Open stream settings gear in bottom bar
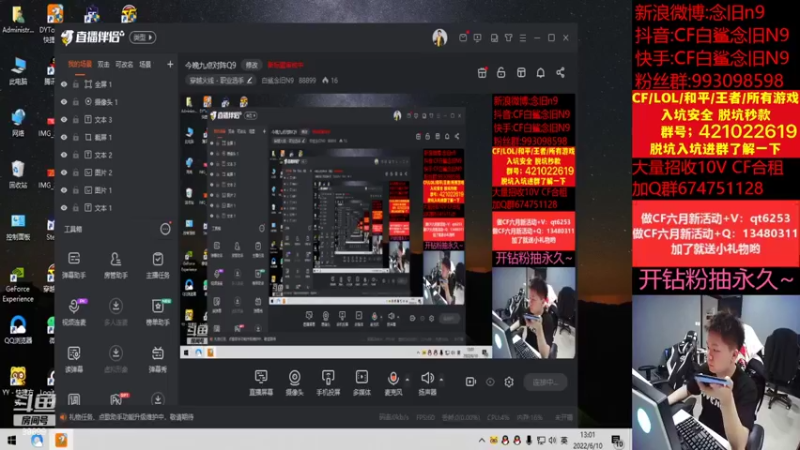The height and width of the screenshot is (450, 800). 509,382
